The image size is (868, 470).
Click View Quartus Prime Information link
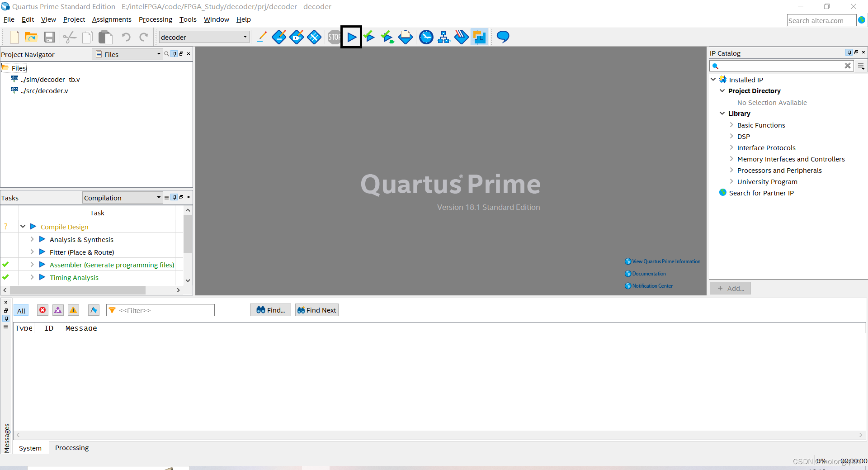coord(663,261)
